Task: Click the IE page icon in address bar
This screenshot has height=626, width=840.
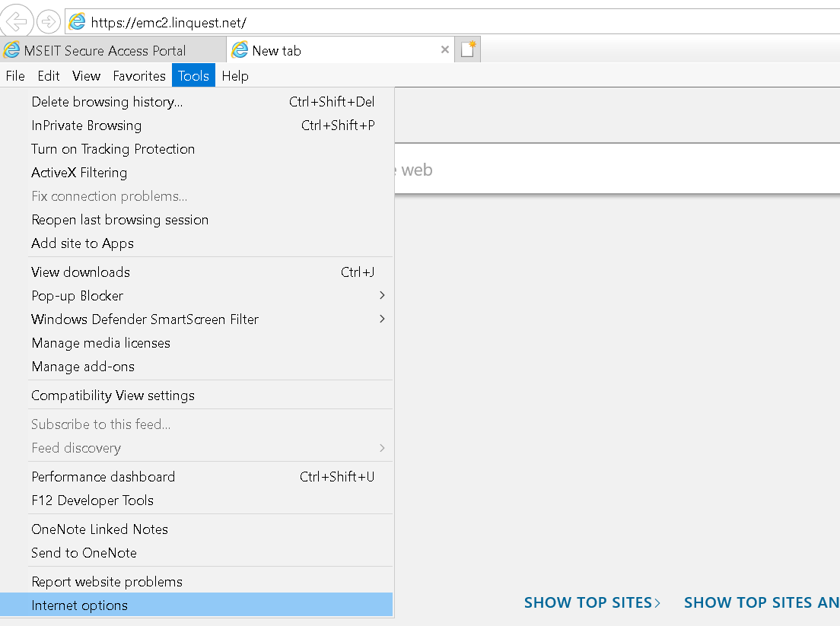Action: pyautogui.click(x=78, y=22)
